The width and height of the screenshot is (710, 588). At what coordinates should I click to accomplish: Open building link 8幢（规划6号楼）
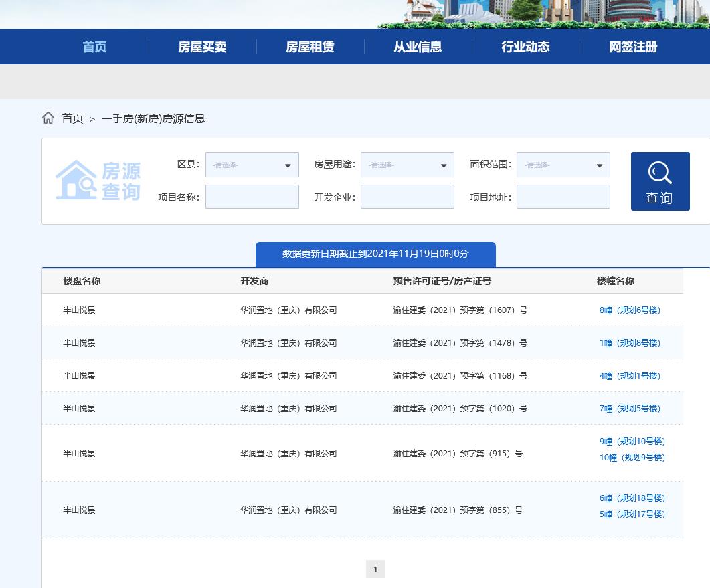pyautogui.click(x=630, y=310)
